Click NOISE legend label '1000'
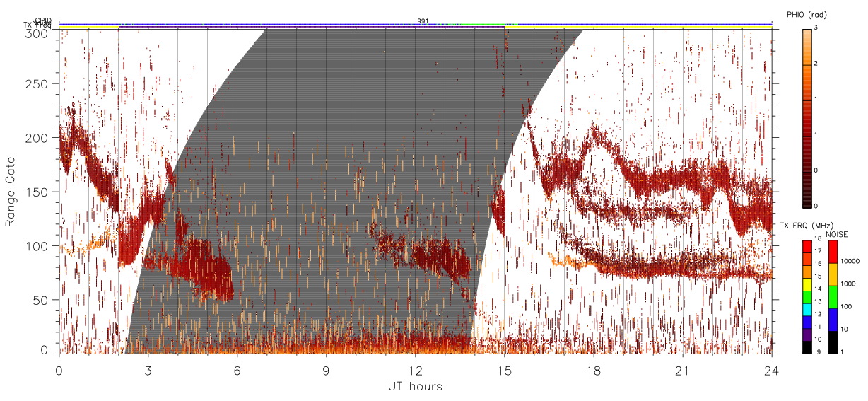 click(847, 284)
